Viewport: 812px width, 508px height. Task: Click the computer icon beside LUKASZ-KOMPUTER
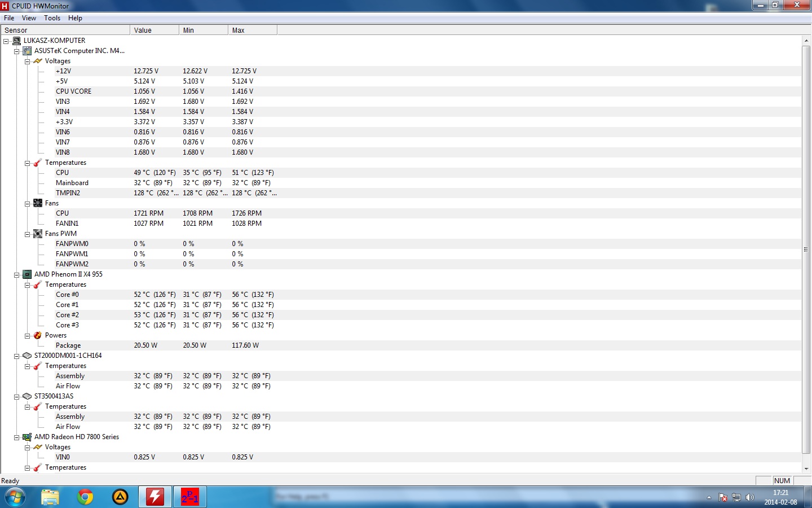coord(16,41)
